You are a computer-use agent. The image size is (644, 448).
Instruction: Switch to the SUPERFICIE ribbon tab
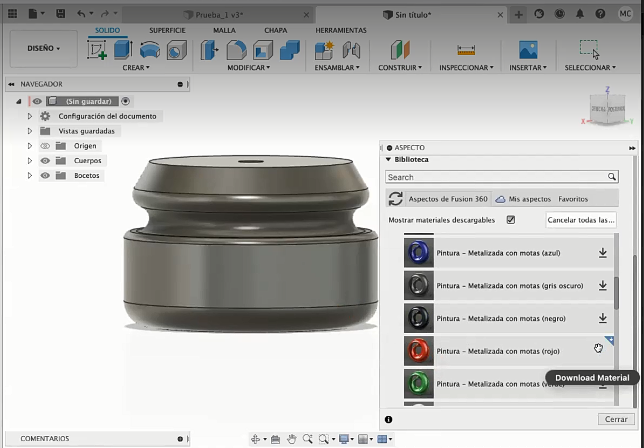click(168, 30)
